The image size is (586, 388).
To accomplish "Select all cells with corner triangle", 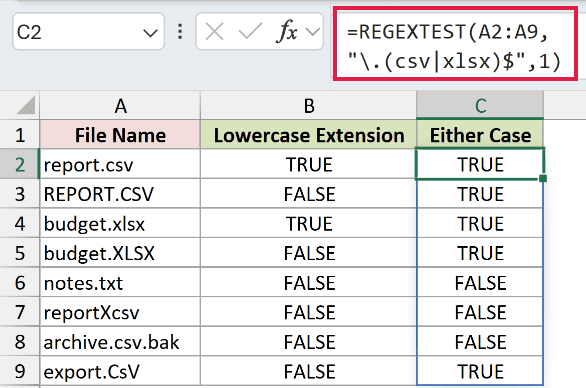I will pos(26,105).
